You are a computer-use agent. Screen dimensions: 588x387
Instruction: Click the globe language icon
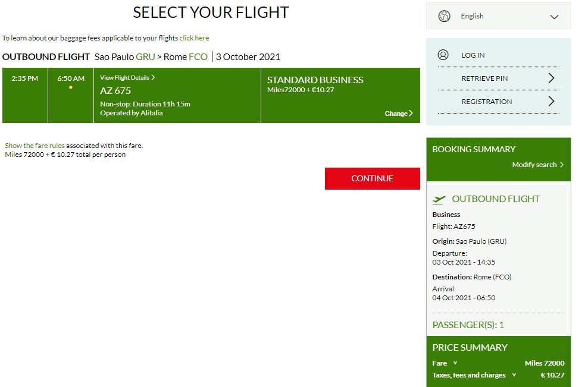444,17
